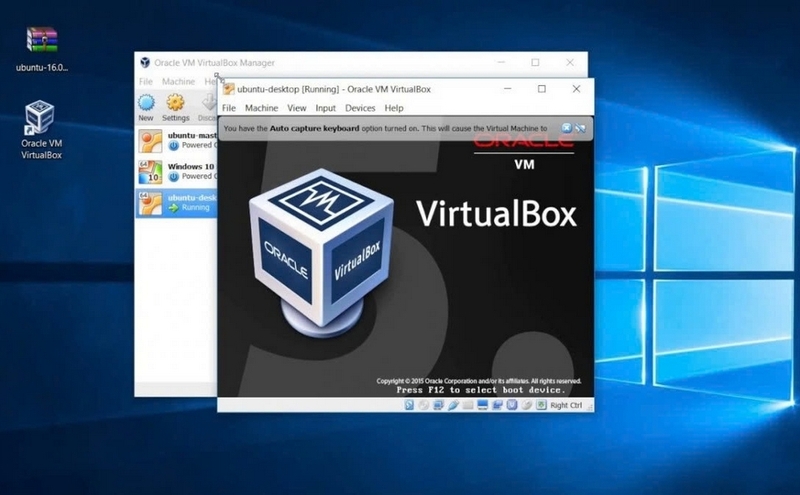
Task: Click the USB device indicator in VM status bar
Action: pos(453,405)
